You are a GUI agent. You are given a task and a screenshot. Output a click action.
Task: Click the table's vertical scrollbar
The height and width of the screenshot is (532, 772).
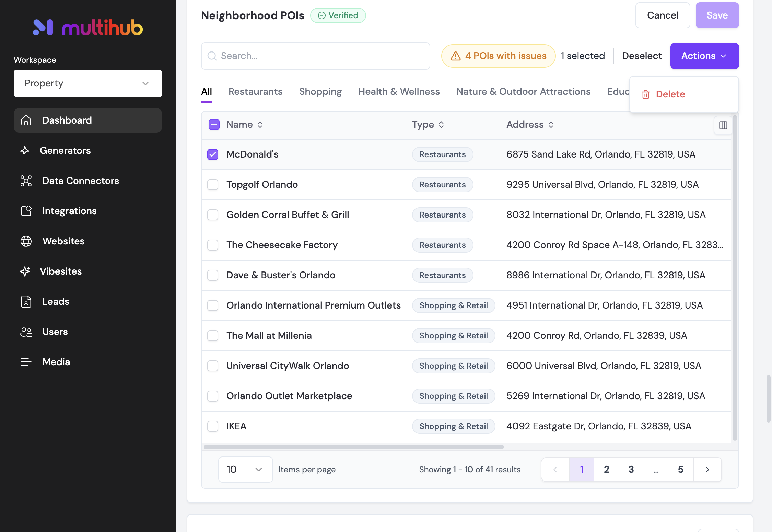pos(735,277)
